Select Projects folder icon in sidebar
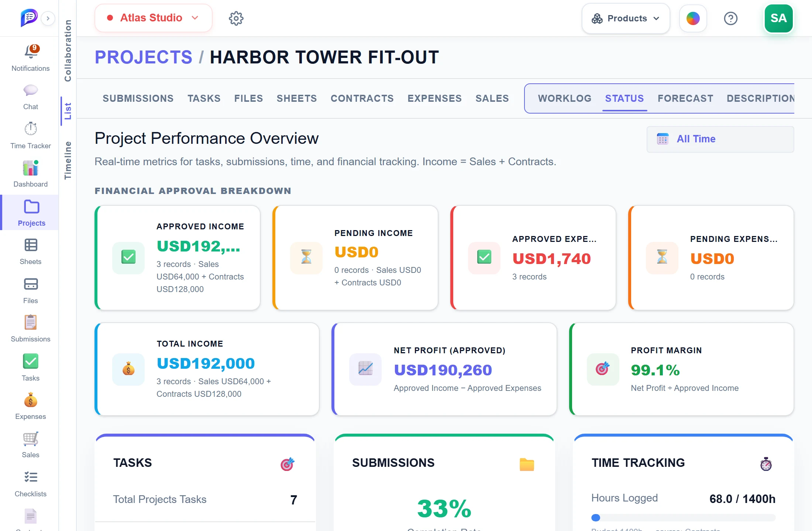 [x=31, y=207]
